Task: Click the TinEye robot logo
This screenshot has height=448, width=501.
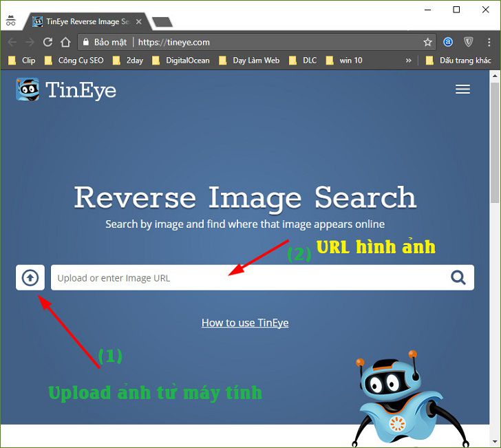Action: [x=28, y=89]
